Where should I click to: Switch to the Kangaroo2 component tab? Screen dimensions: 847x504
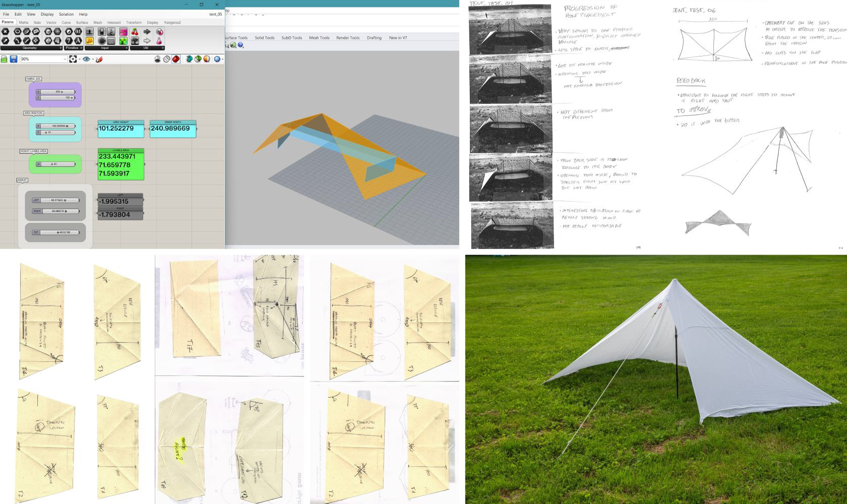pyautogui.click(x=172, y=22)
